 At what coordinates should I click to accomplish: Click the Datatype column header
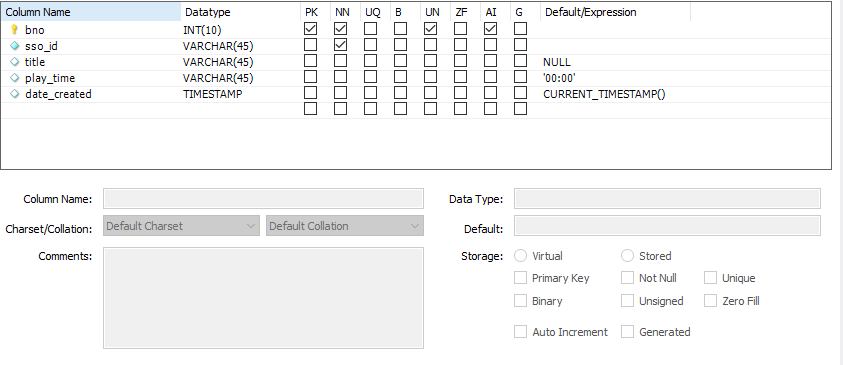(x=240, y=12)
